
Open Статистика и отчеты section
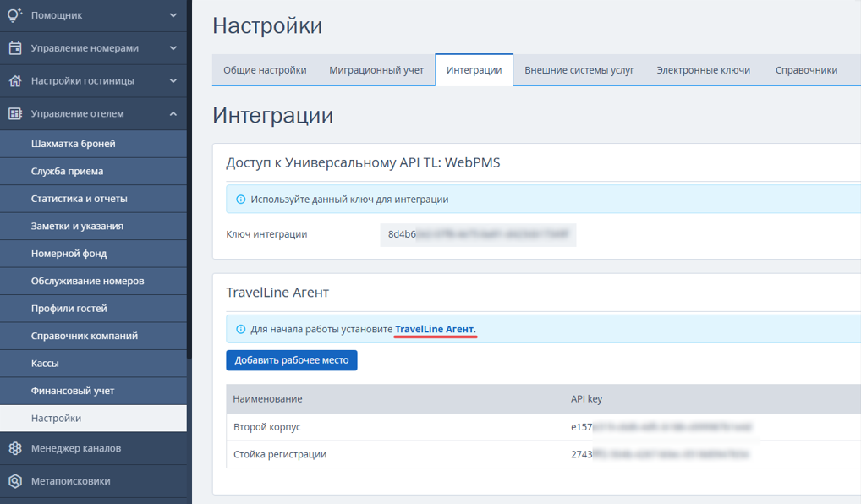click(93, 199)
